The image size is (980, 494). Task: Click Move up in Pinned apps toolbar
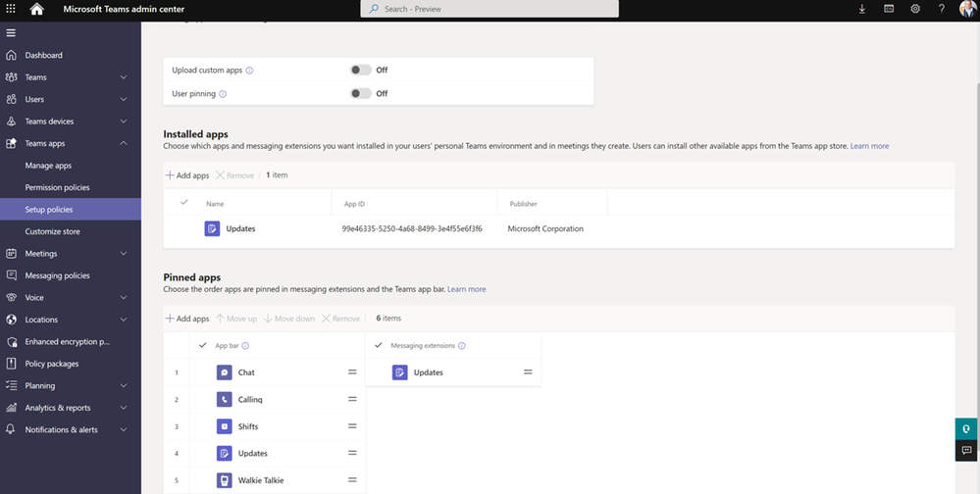click(x=236, y=319)
